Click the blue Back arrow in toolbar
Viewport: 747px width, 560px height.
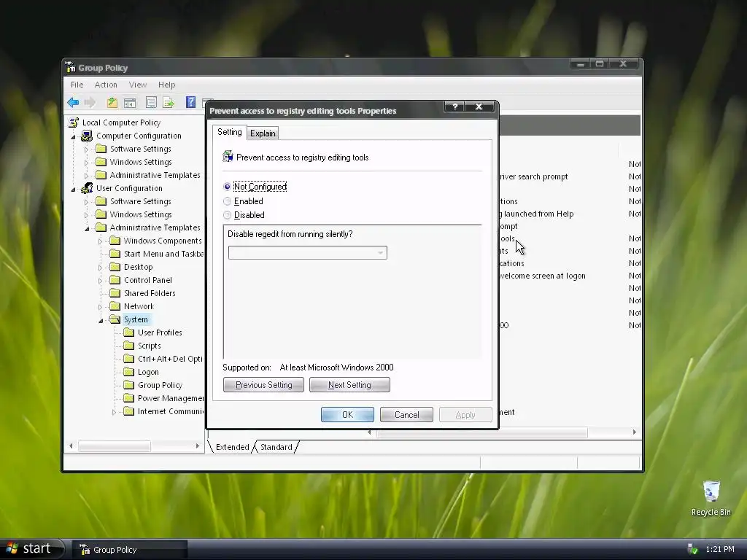pyautogui.click(x=73, y=102)
